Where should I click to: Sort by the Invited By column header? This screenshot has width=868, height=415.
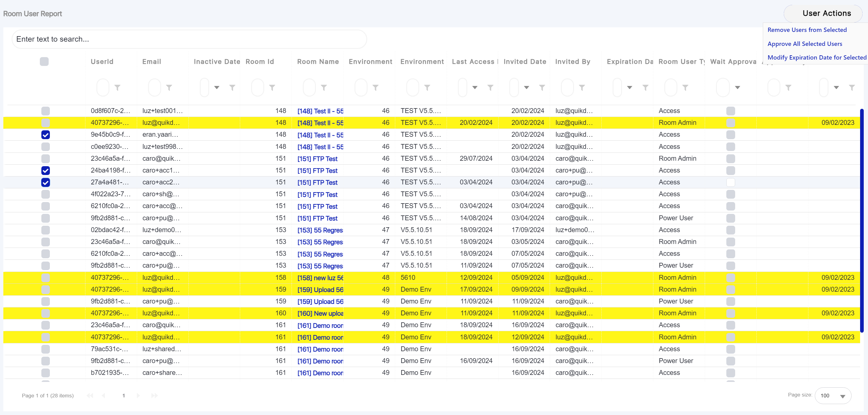pos(572,62)
